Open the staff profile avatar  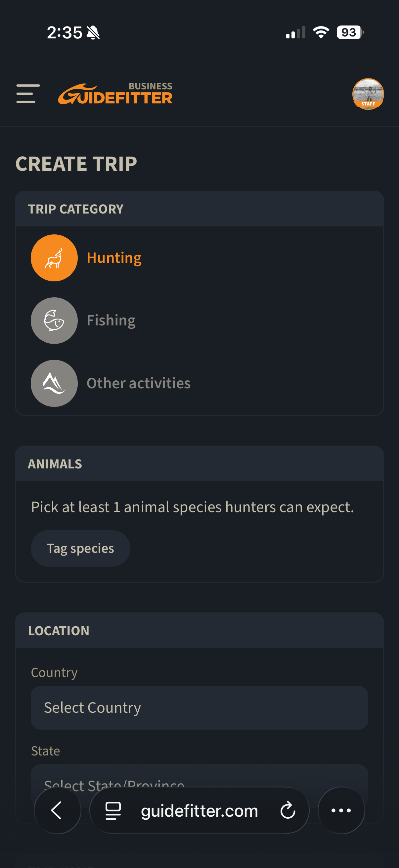368,94
